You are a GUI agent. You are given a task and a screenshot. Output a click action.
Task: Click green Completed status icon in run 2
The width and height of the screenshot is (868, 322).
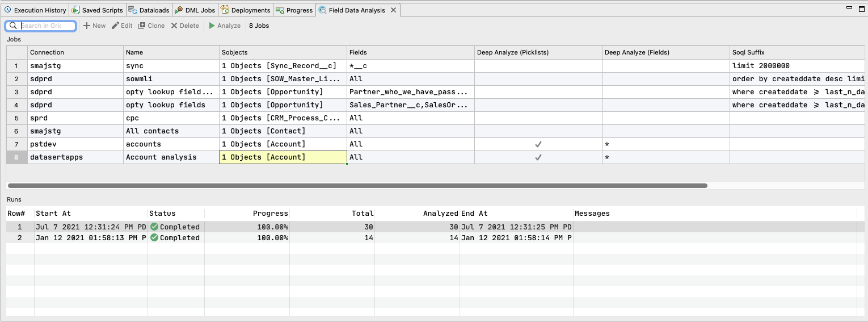[x=154, y=238]
